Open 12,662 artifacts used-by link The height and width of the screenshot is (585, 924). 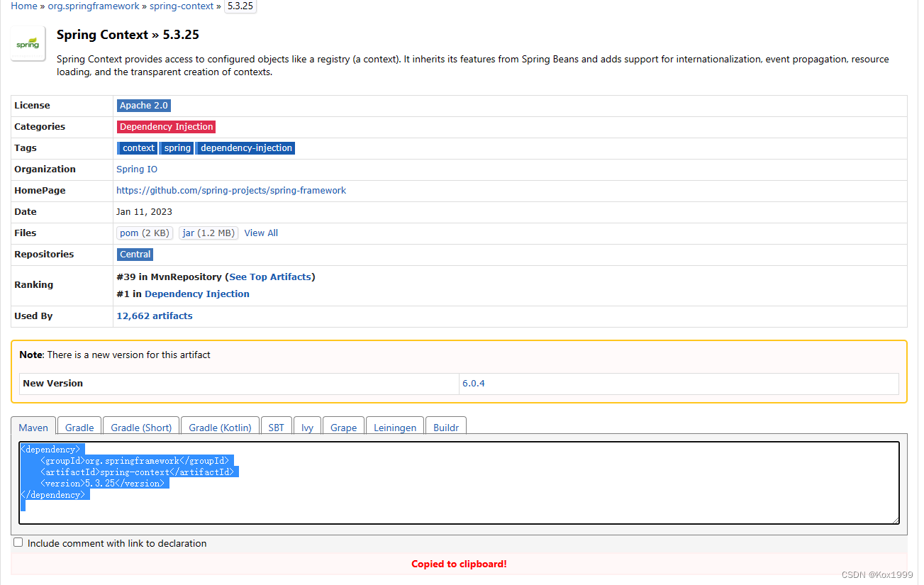click(x=155, y=316)
